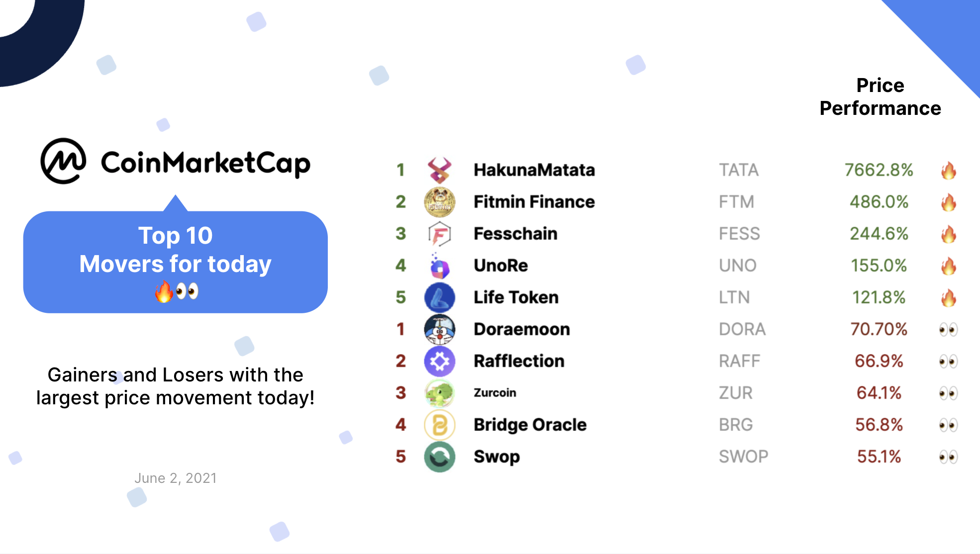Click the CoinMarketCap logo icon
This screenshot has width=980, height=554.
coord(63,161)
